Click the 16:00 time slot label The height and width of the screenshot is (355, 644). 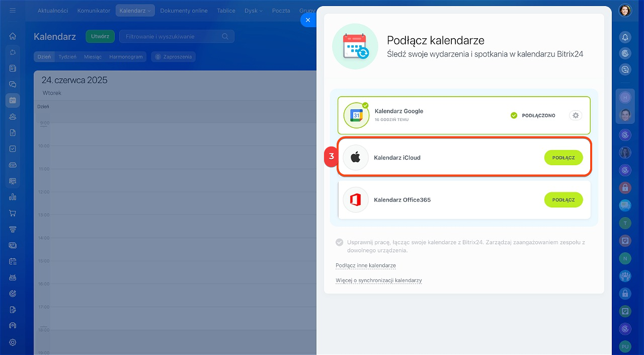[44, 284]
